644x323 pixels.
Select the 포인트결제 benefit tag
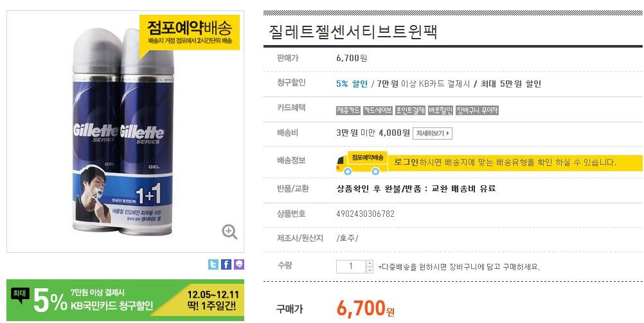(x=410, y=110)
